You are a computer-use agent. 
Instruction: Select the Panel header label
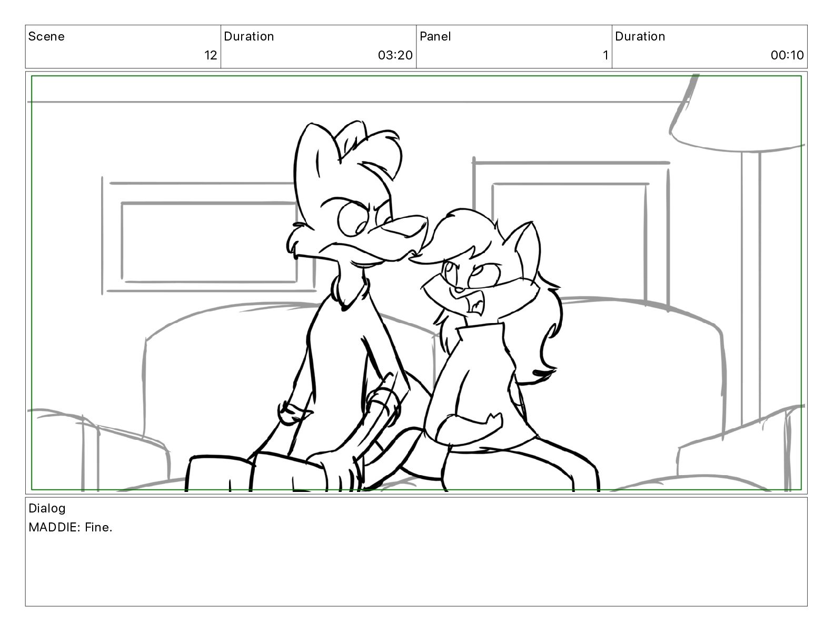point(435,36)
